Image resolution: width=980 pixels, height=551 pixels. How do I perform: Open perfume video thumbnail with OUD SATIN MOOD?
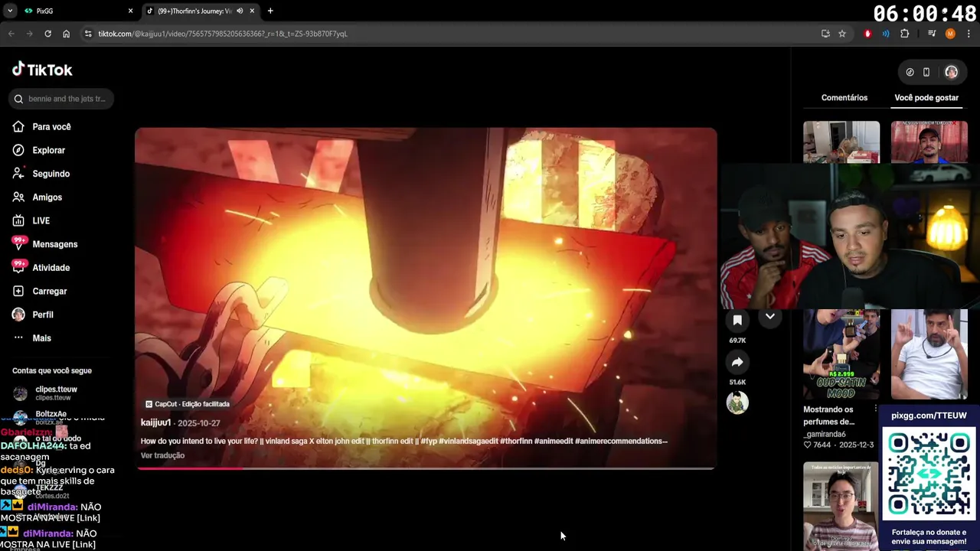[x=841, y=354]
